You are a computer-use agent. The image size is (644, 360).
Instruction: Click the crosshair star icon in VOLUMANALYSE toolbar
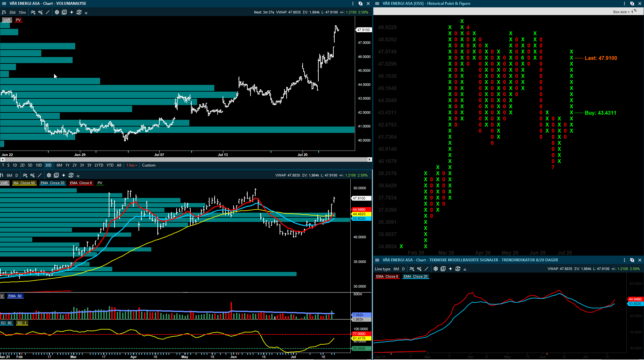(72, 12)
